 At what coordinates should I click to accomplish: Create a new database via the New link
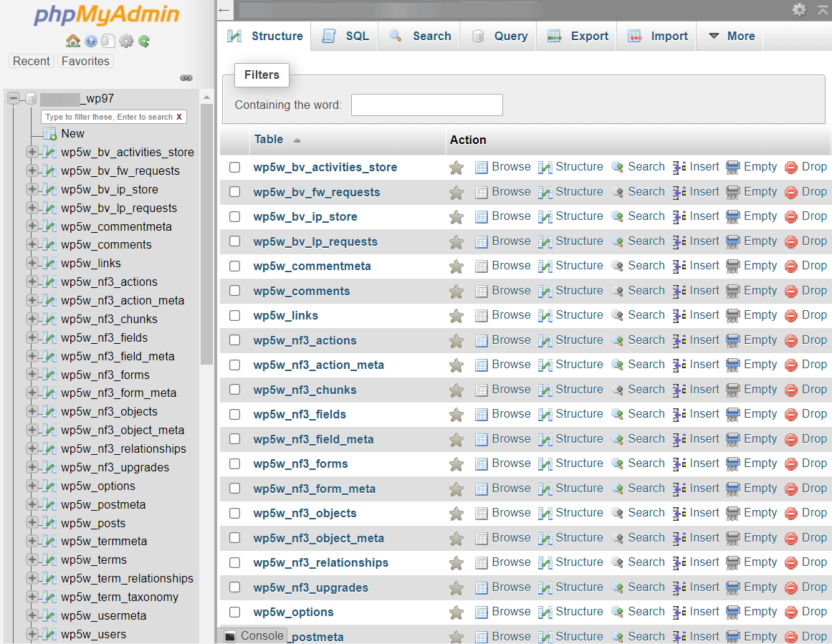(x=72, y=133)
